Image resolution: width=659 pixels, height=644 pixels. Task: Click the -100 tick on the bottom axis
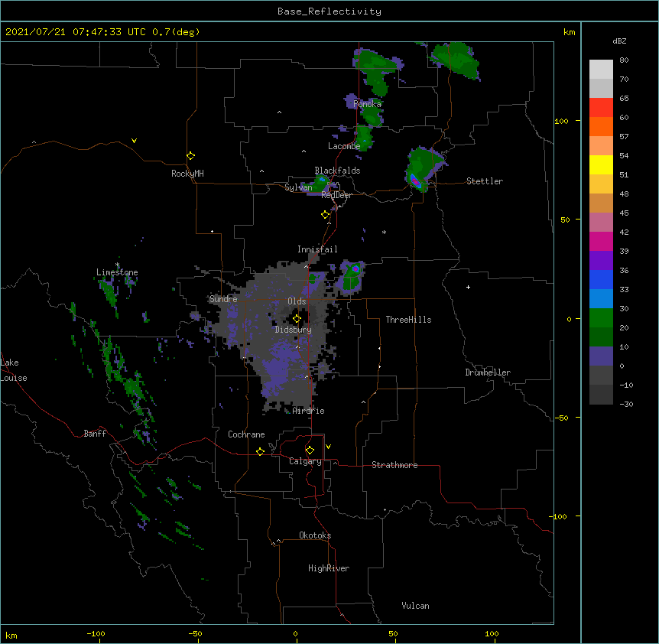coord(96,633)
